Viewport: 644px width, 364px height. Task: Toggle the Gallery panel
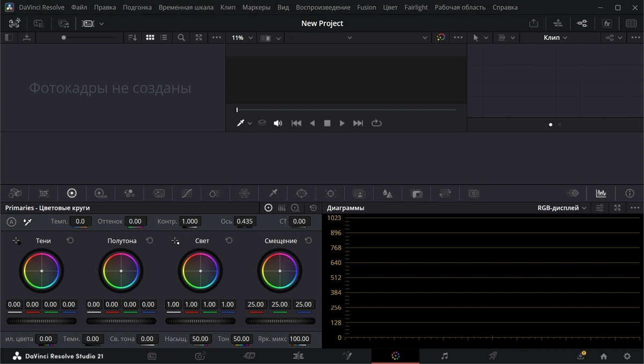tap(14, 24)
